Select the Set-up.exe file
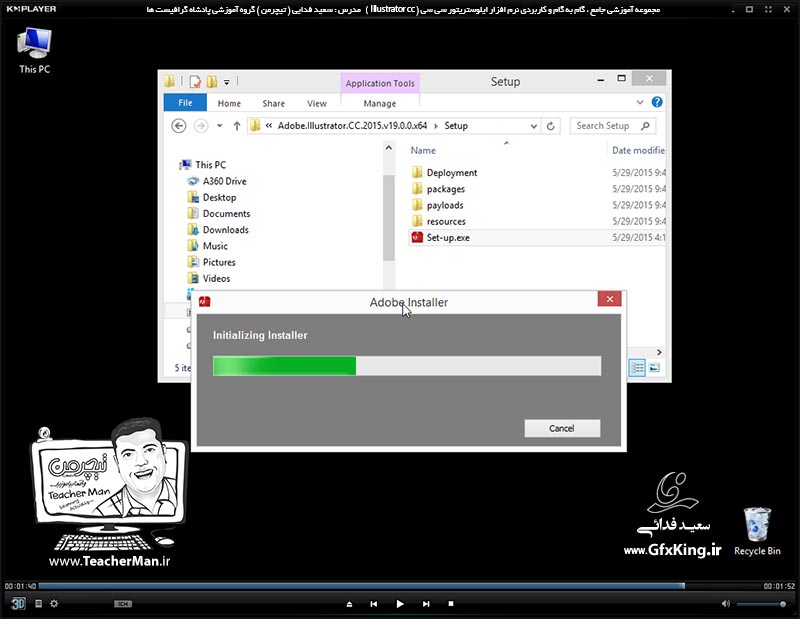This screenshot has height=619, width=800. (x=441, y=237)
